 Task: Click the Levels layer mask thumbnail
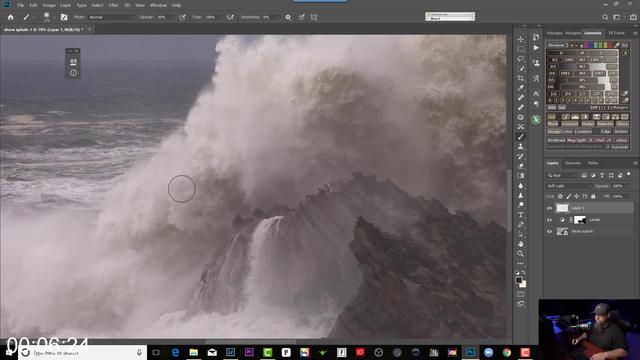[x=580, y=220]
